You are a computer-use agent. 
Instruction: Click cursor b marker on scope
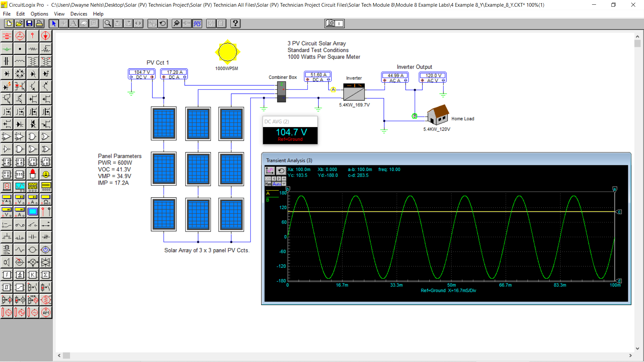coord(288,189)
